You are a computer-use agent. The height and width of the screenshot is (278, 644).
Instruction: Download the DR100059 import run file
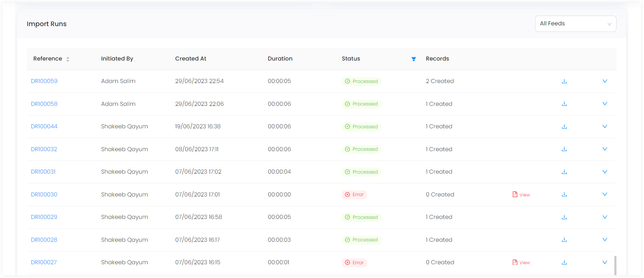pyautogui.click(x=564, y=81)
